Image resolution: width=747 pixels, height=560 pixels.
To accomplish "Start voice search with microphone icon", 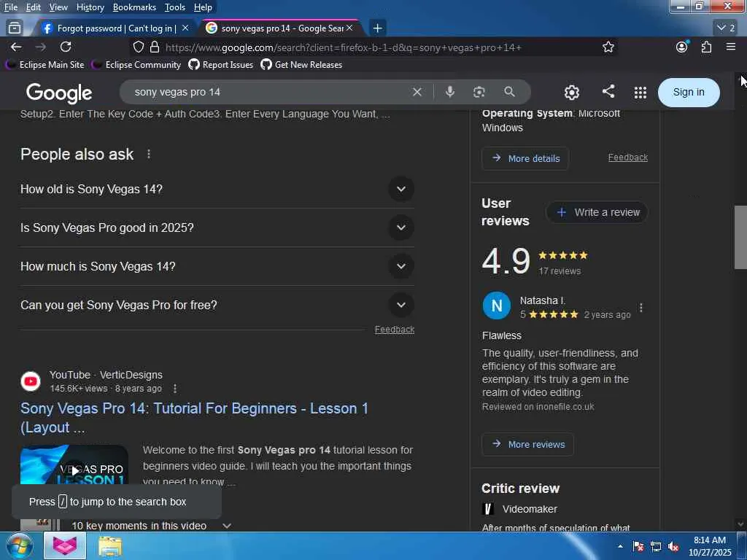I will 449,92.
